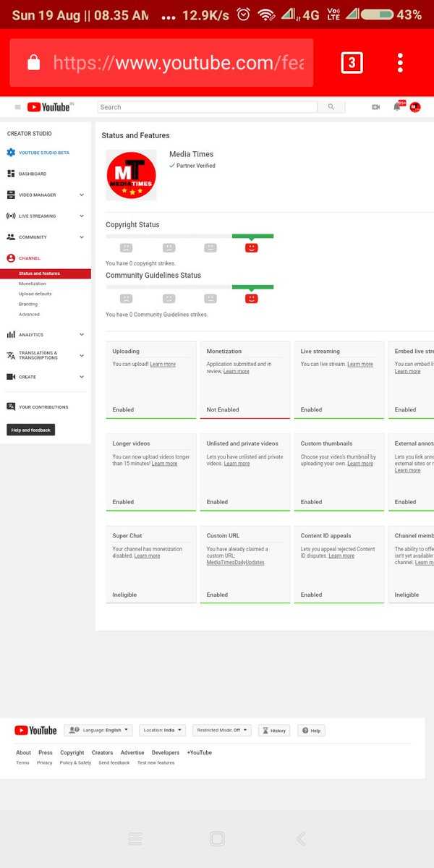Image resolution: width=434 pixels, height=868 pixels.
Task: Open the Language: English dropdown
Action: click(98, 731)
